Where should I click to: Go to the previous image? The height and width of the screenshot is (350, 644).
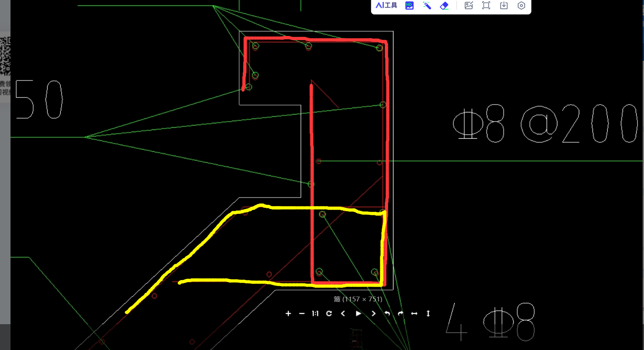(x=343, y=313)
